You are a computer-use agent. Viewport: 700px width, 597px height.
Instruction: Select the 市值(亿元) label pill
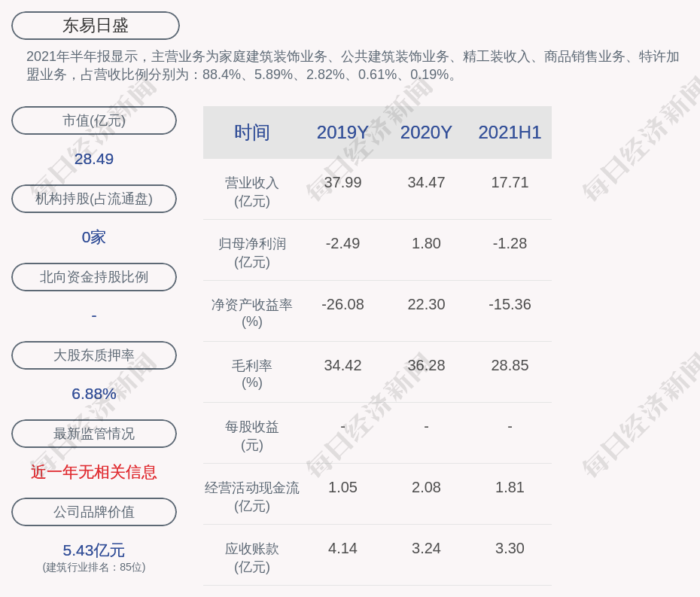(x=94, y=120)
